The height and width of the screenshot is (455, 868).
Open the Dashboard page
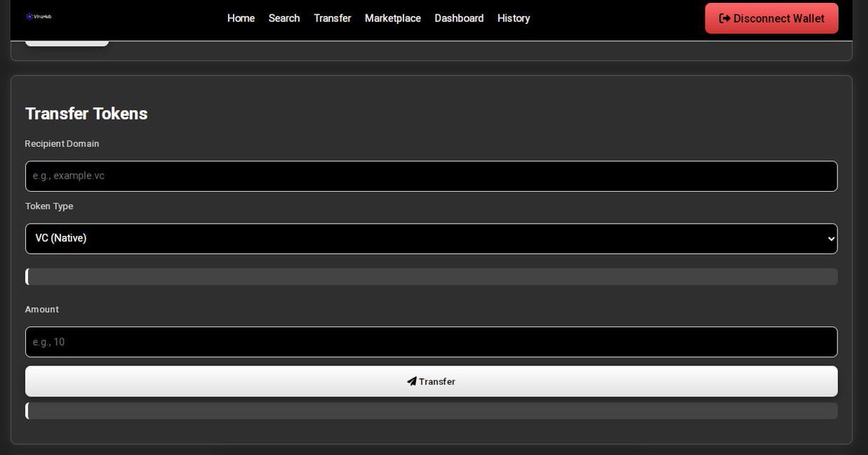(x=459, y=18)
